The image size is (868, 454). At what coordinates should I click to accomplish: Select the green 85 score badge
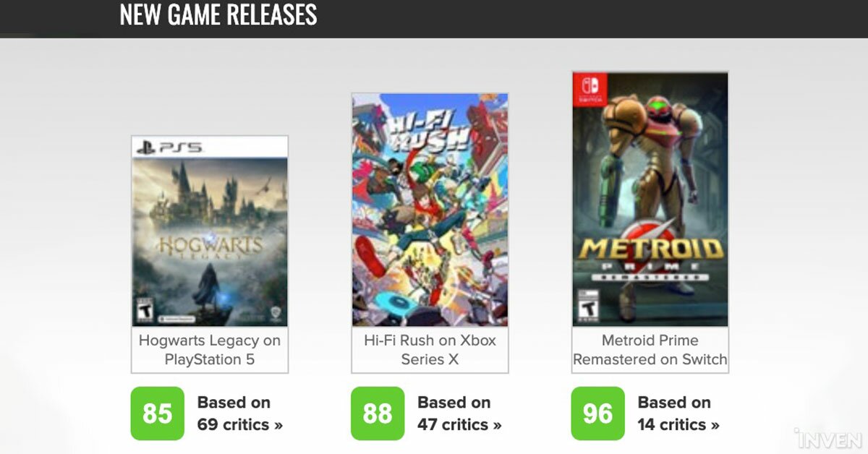pos(157,414)
